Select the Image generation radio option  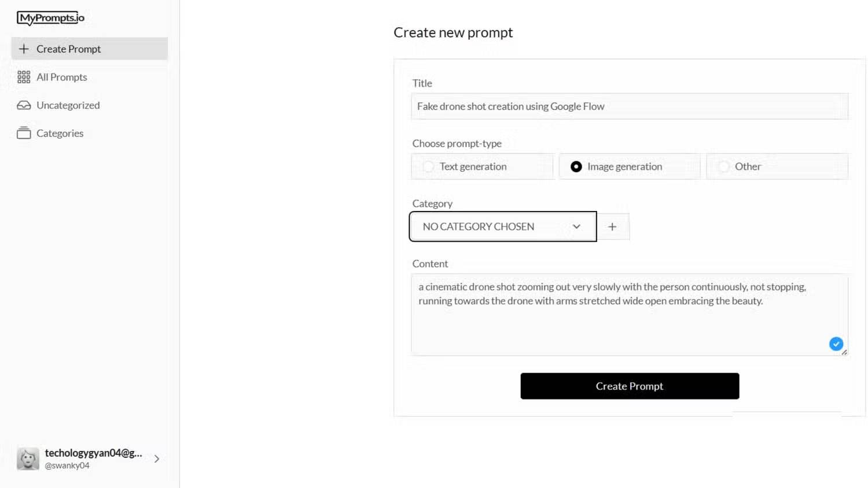[x=576, y=167]
